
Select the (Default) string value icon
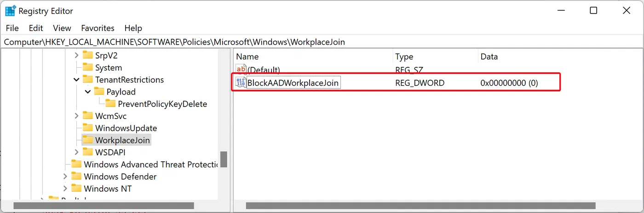click(x=241, y=70)
